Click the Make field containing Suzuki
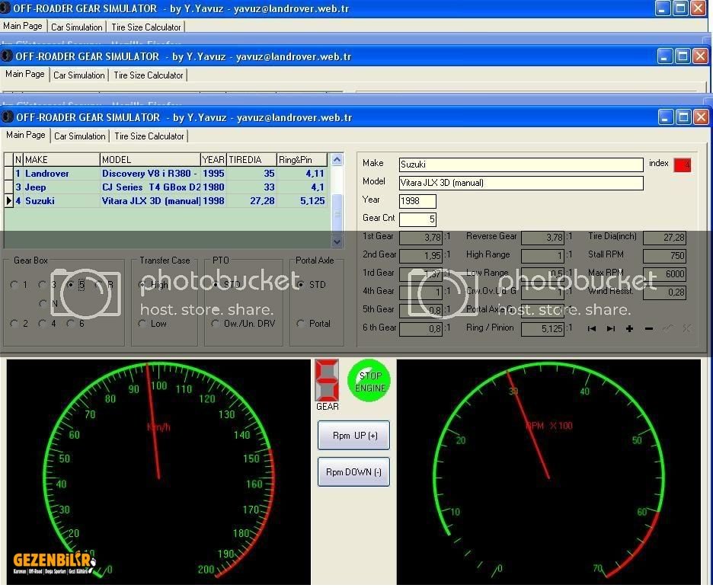713x588 pixels. (521, 165)
